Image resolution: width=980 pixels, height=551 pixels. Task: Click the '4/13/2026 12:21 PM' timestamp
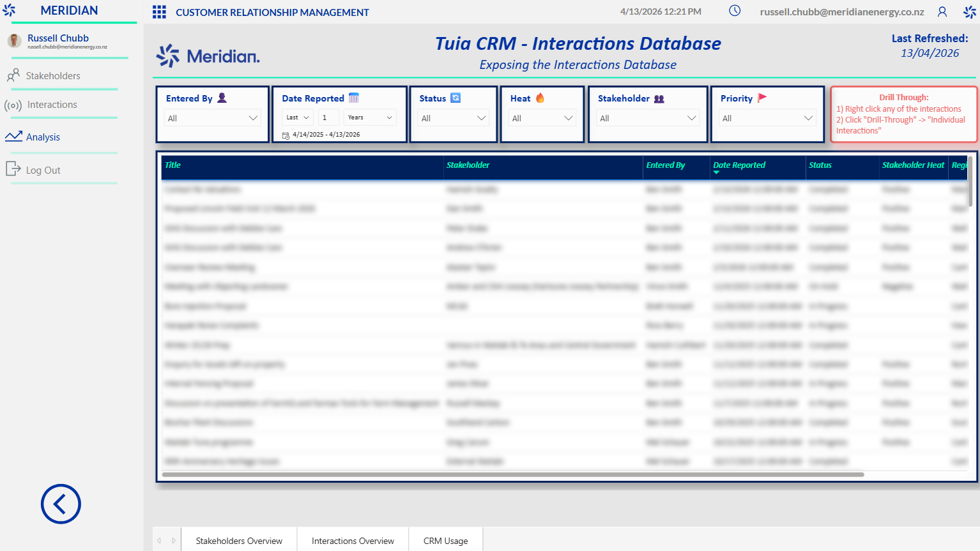coord(661,11)
